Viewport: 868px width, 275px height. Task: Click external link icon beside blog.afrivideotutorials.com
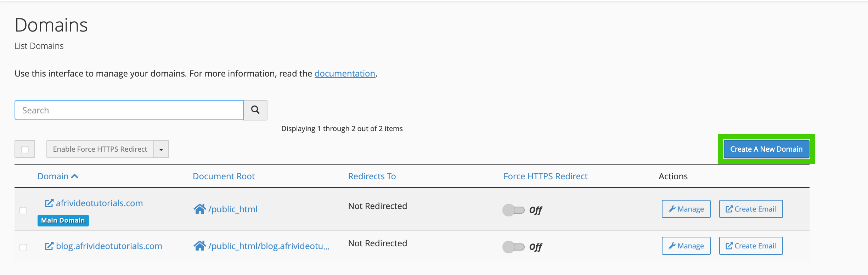(x=49, y=246)
